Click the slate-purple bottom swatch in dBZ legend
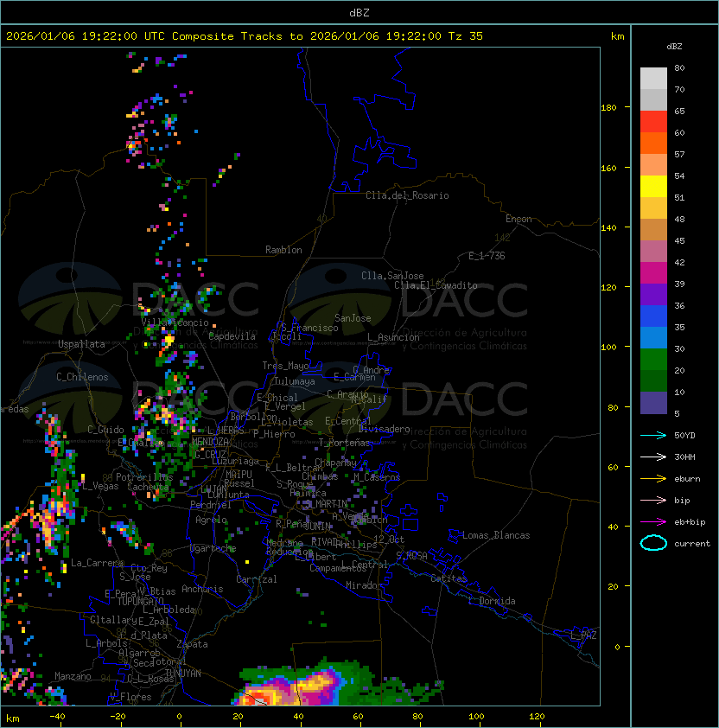The image size is (719, 728). click(x=653, y=403)
